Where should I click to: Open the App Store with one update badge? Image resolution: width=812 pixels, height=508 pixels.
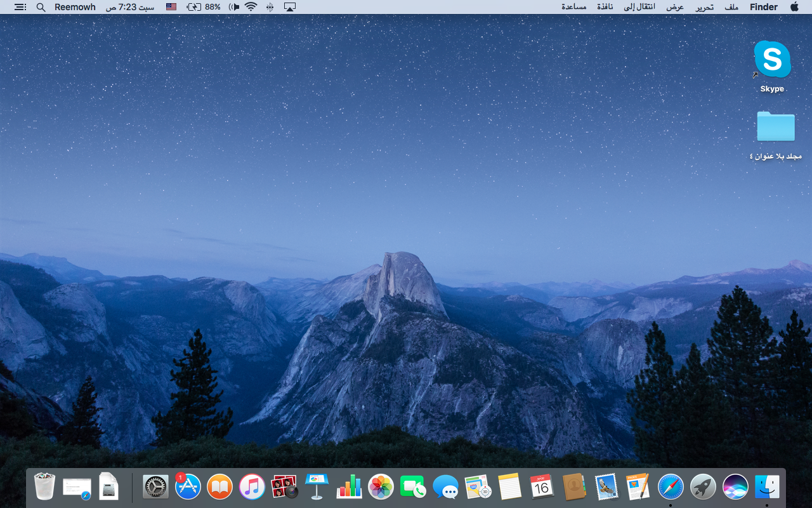click(188, 487)
